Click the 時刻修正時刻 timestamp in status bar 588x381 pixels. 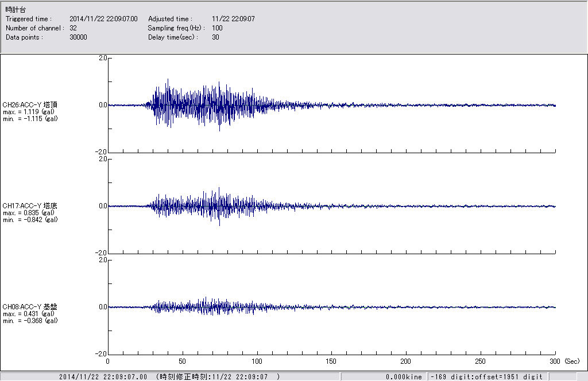click(218, 376)
